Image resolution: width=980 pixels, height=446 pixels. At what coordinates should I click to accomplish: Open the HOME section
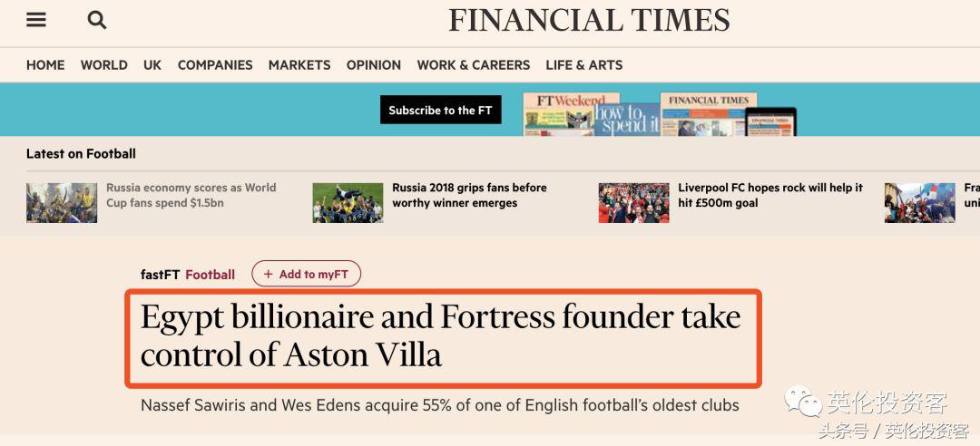click(45, 65)
